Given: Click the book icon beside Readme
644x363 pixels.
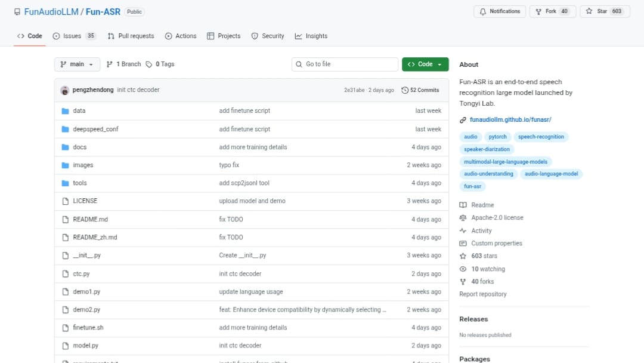Looking at the screenshot, I should click(463, 205).
